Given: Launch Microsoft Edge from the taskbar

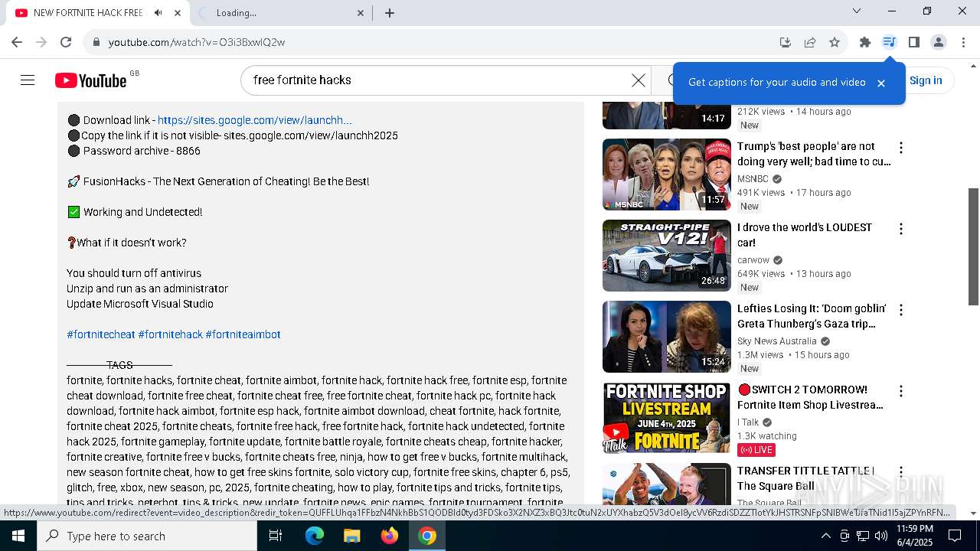Looking at the screenshot, I should coord(315,536).
